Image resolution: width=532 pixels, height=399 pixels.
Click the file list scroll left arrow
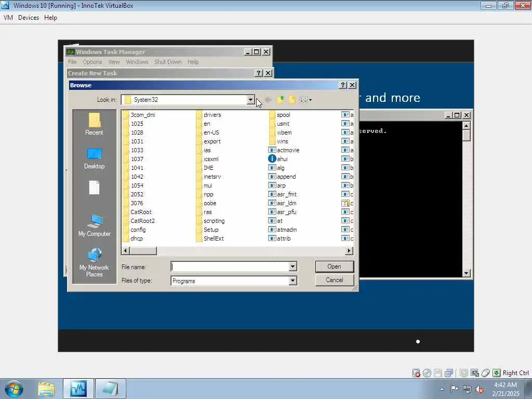coord(125,251)
